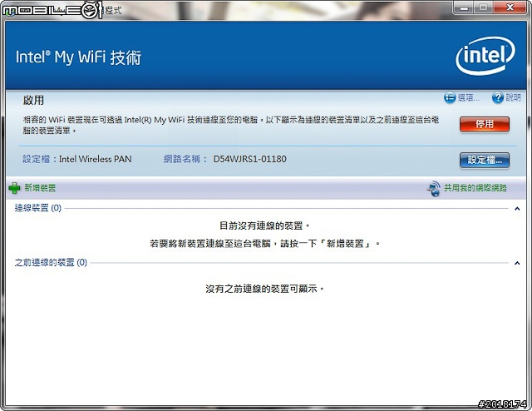Image resolution: width=532 pixels, height=411 pixels.
Task: Open profiles with the 設定檔... button
Action: (485, 160)
